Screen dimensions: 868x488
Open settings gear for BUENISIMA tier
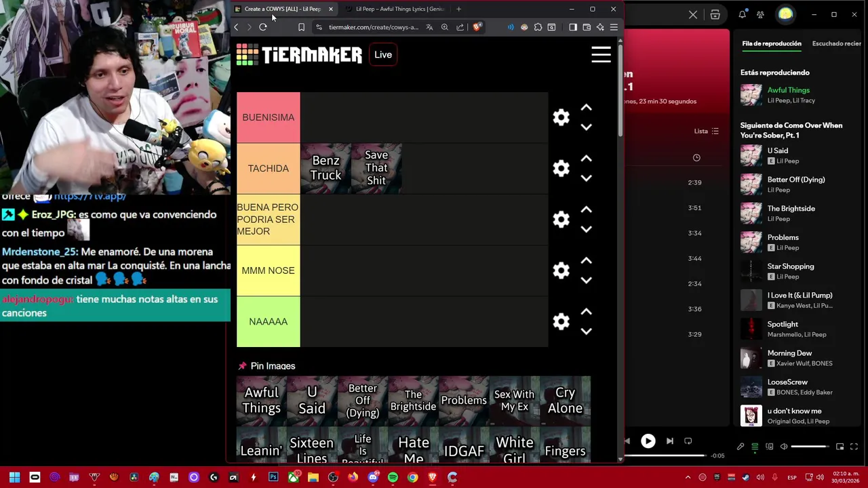[x=561, y=117]
